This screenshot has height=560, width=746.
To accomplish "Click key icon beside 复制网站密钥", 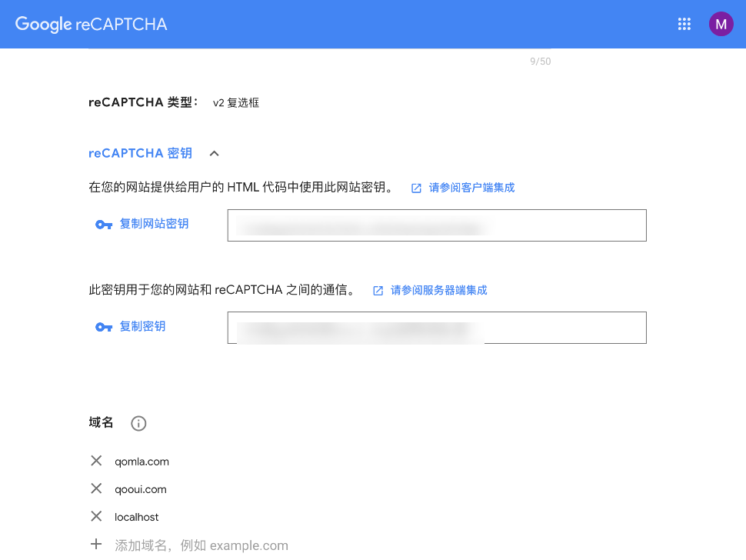I will pyautogui.click(x=104, y=225).
